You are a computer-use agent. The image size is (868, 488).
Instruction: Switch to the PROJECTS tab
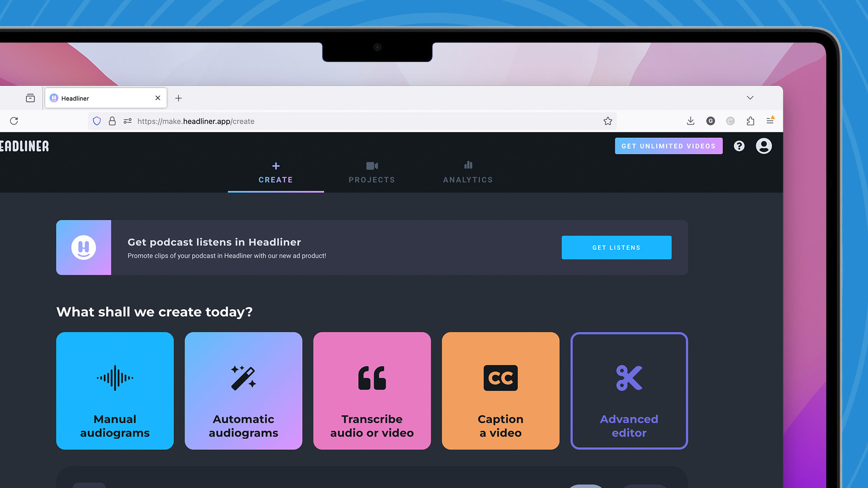(372, 172)
